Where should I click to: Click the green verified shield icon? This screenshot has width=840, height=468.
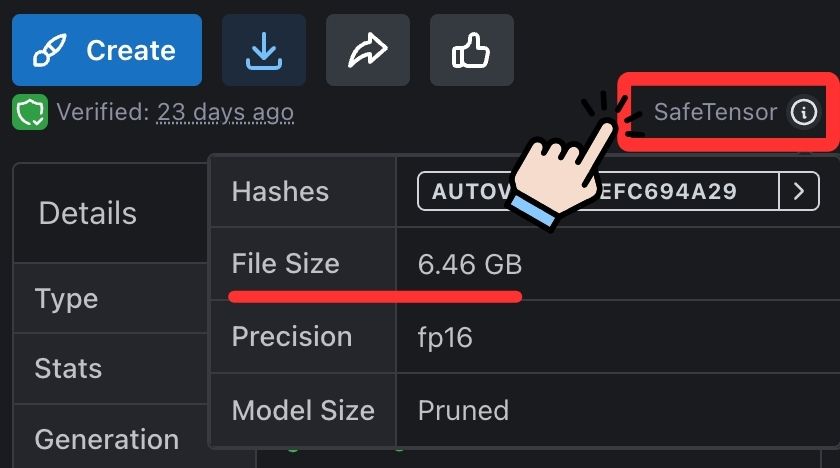[x=31, y=113]
